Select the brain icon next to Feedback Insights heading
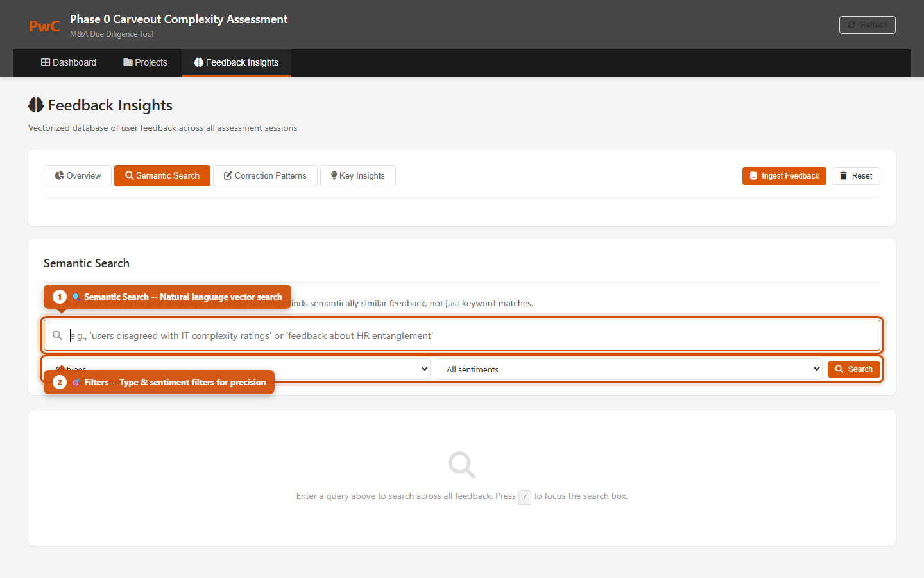Screen dimensions: 924x578 (x=37, y=104)
